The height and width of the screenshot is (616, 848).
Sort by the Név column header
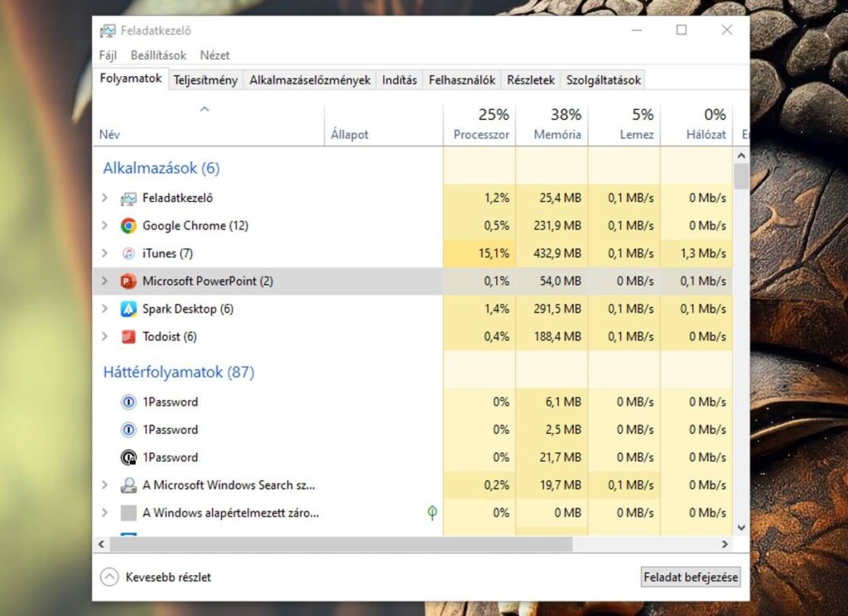pyautogui.click(x=209, y=125)
